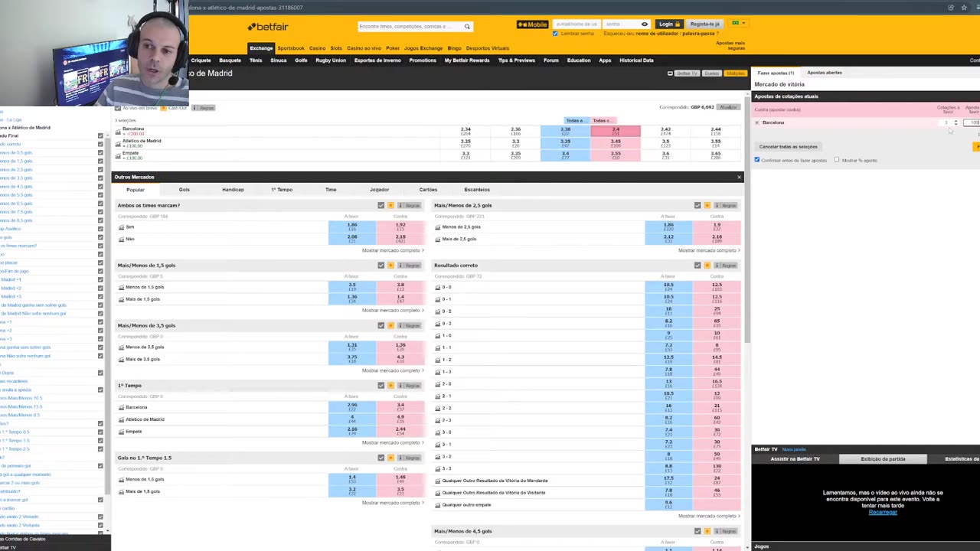
Task: Click the Login button
Action: click(x=669, y=24)
